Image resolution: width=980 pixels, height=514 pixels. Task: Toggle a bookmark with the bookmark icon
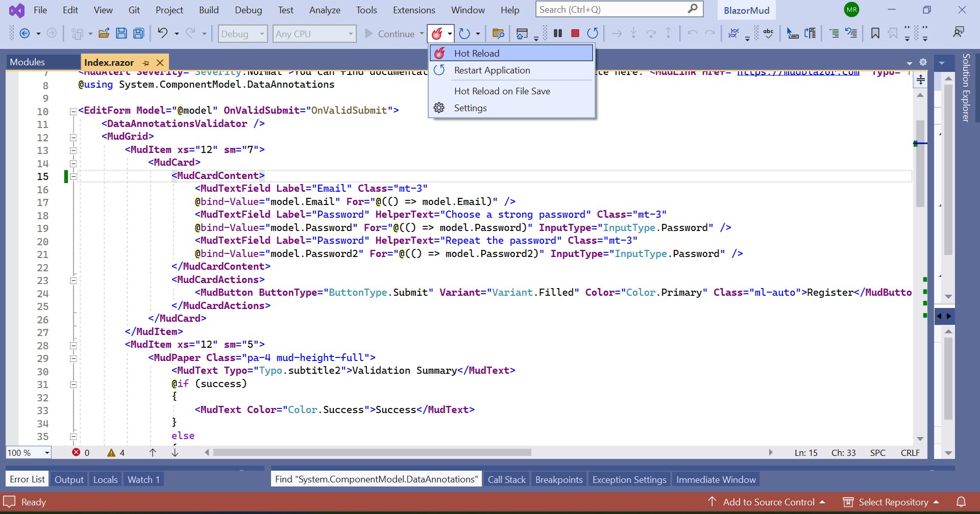click(875, 33)
